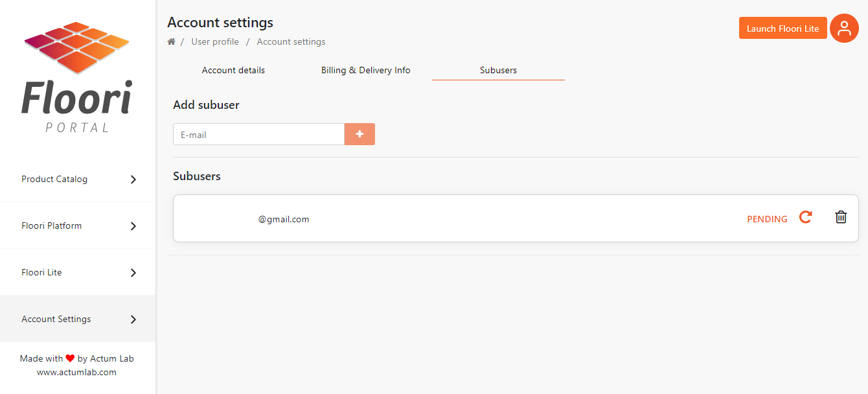Click the Account settings page title
Screen dimensions: 868x394
220,23
